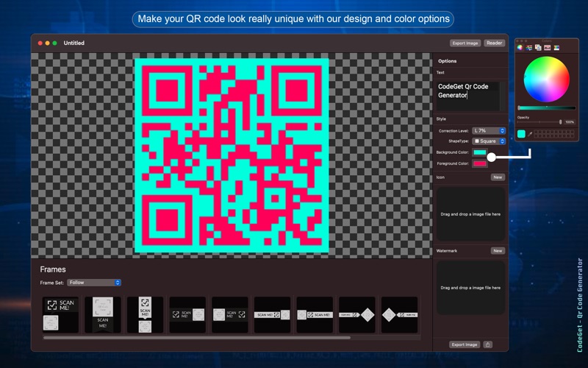Click New button in the Watermark section
Viewport: 588px width, 368px height.
pos(498,251)
